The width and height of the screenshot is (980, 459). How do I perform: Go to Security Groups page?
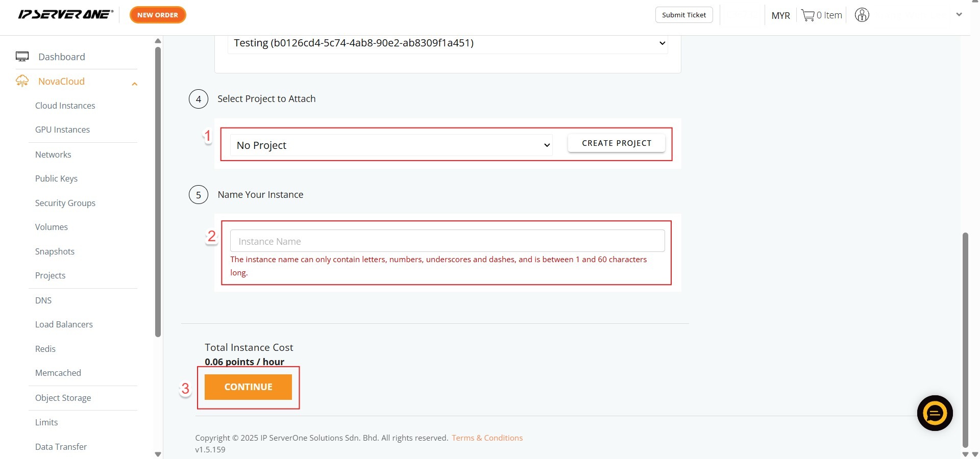pos(65,203)
